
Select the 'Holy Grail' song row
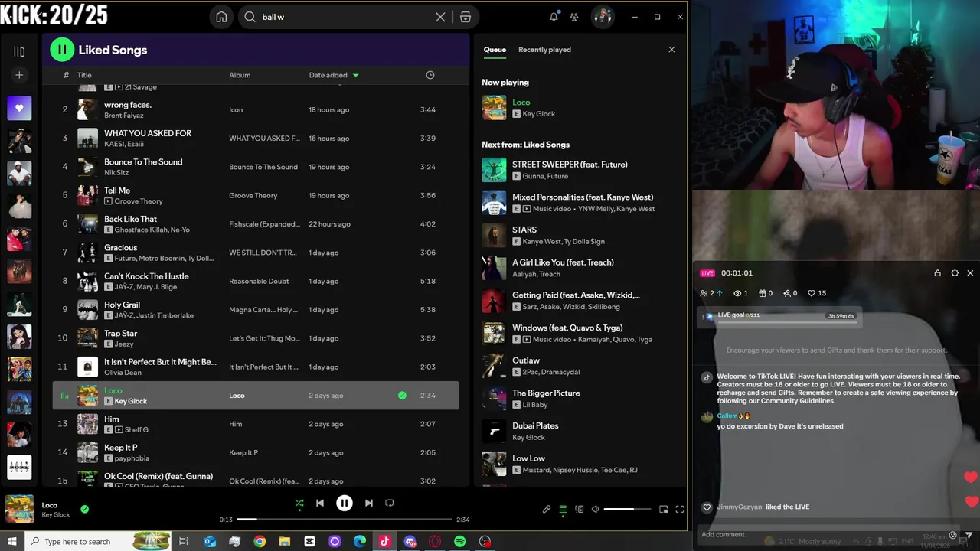(256, 310)
